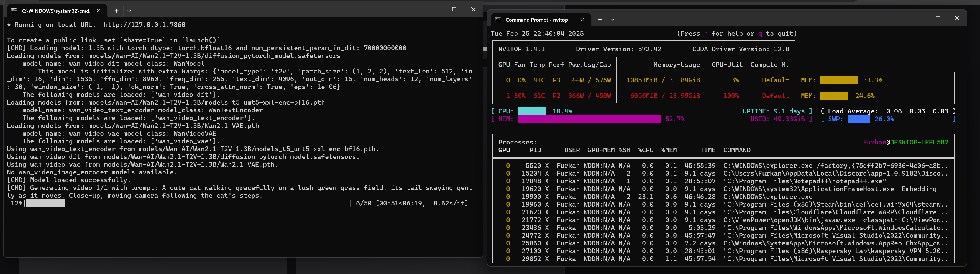Viewport: 980px width, 274px height.
Task: Open a new tab in the system32 cmd window
Action: click(116, 11)
